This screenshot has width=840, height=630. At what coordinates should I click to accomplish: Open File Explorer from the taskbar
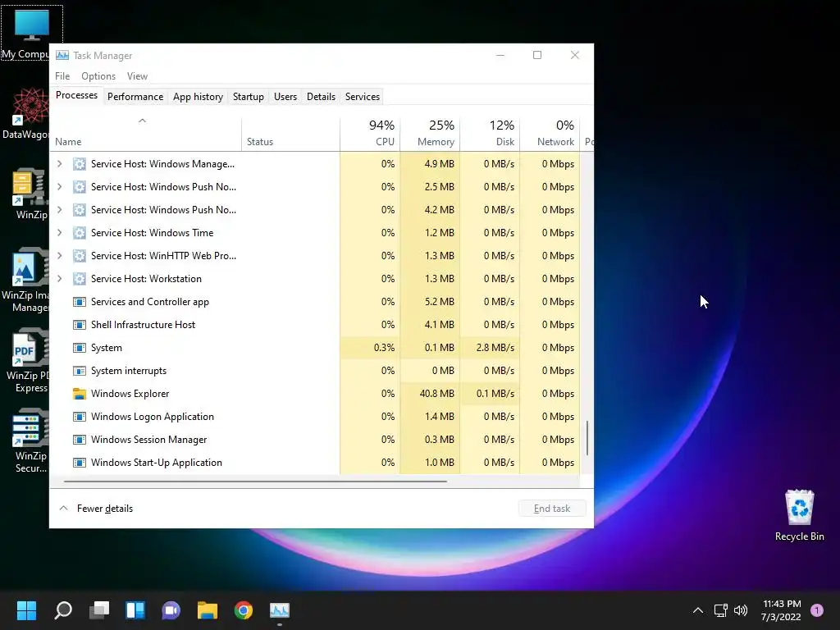208,610
